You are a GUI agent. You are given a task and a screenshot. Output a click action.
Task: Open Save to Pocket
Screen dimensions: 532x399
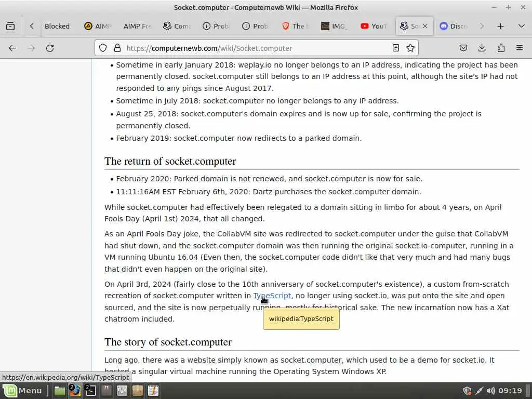coord(463,48)
